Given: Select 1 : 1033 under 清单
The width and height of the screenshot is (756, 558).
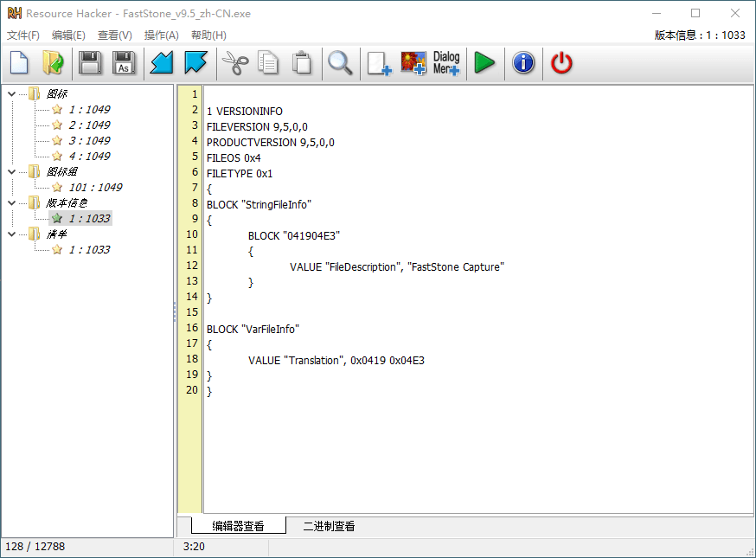Looking at the screenshot, I should [90, 249].
